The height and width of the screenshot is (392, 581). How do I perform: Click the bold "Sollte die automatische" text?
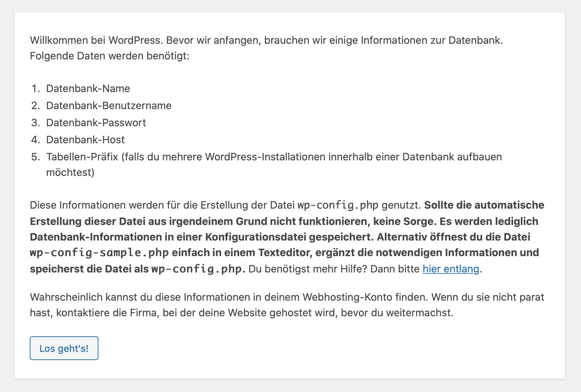[484, 205]
